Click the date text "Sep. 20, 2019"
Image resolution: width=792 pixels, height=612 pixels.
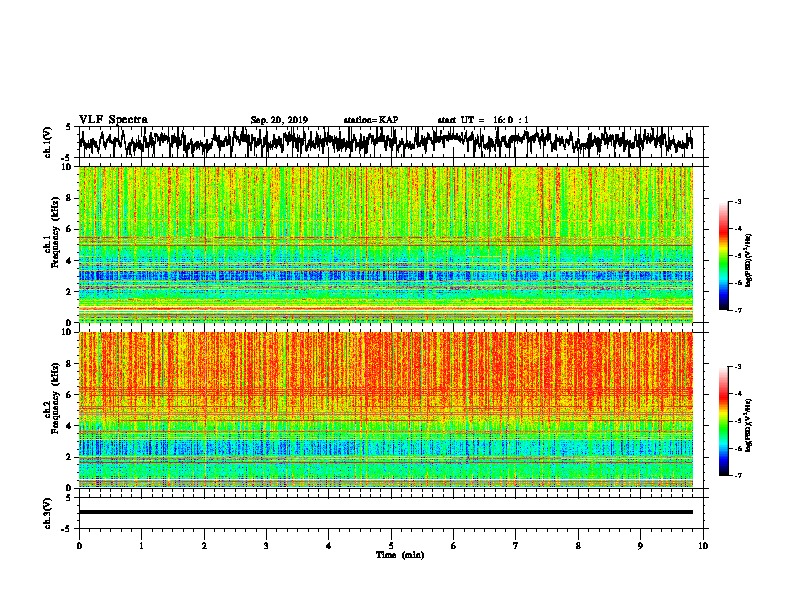279,120
